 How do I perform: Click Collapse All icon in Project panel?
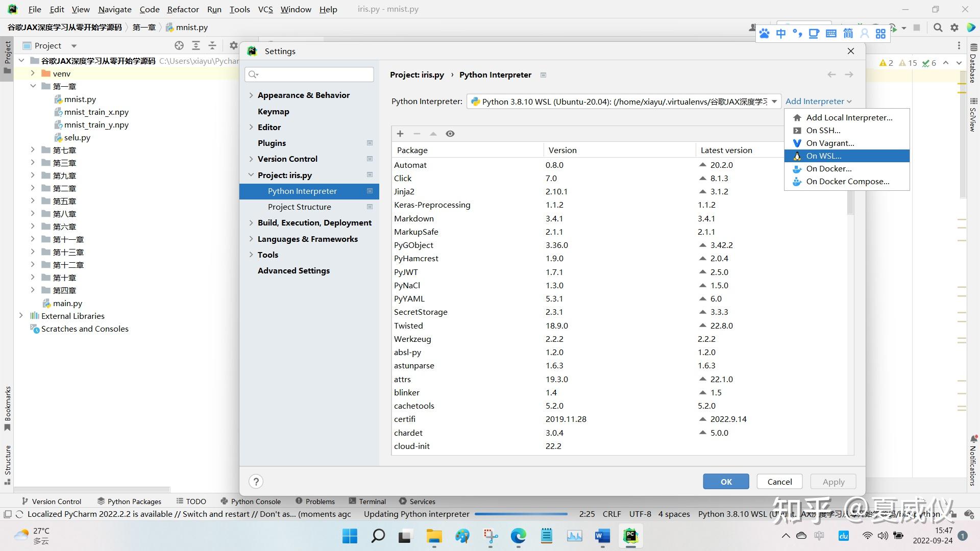click(x=212, y=45)
